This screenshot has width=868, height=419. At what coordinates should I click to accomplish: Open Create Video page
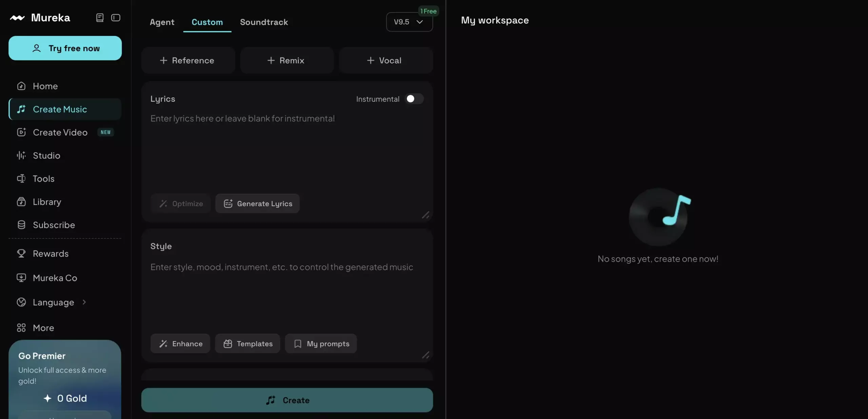pyautogui.click(x=65, y=132)
